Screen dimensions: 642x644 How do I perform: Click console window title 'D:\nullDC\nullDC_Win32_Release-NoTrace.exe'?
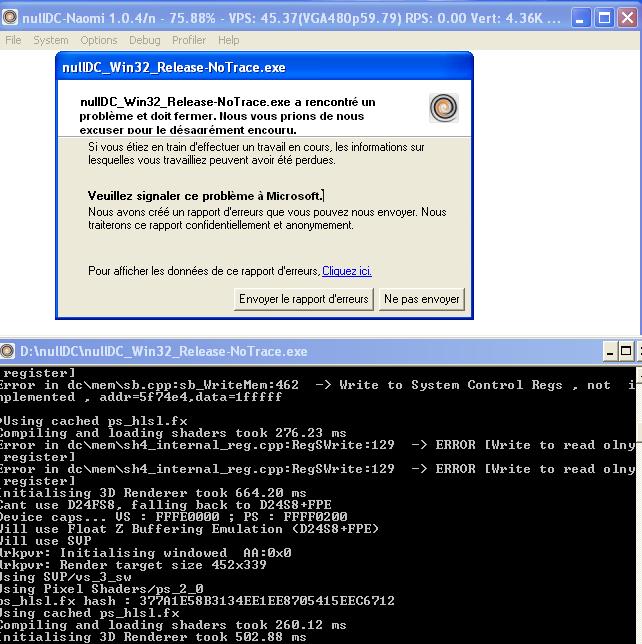point(163,352)
